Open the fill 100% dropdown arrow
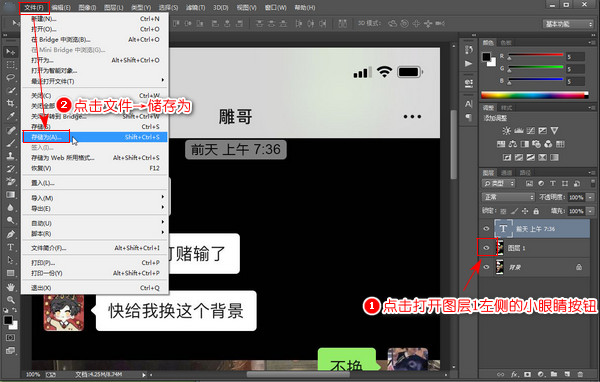Image resolution: width=600 pixels, height=382 pixels. (590, 211)
